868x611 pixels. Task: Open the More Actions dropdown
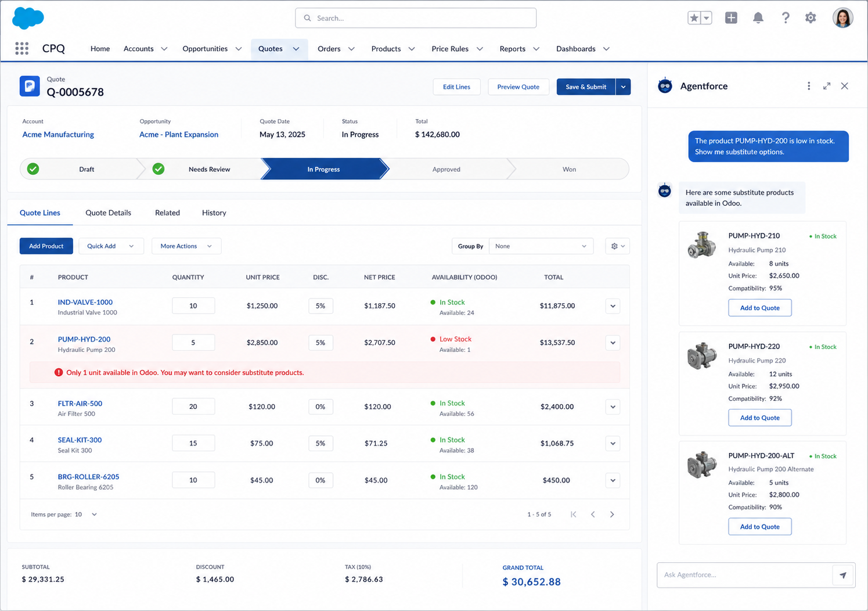(x=186, y=246)
